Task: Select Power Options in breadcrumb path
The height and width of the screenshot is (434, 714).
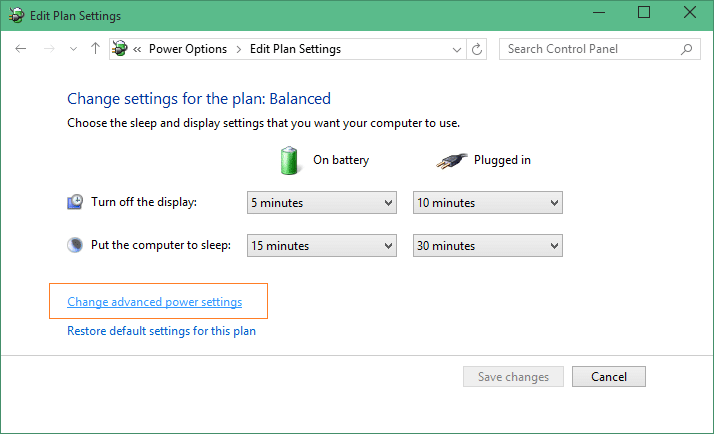Action: [188, 49]
